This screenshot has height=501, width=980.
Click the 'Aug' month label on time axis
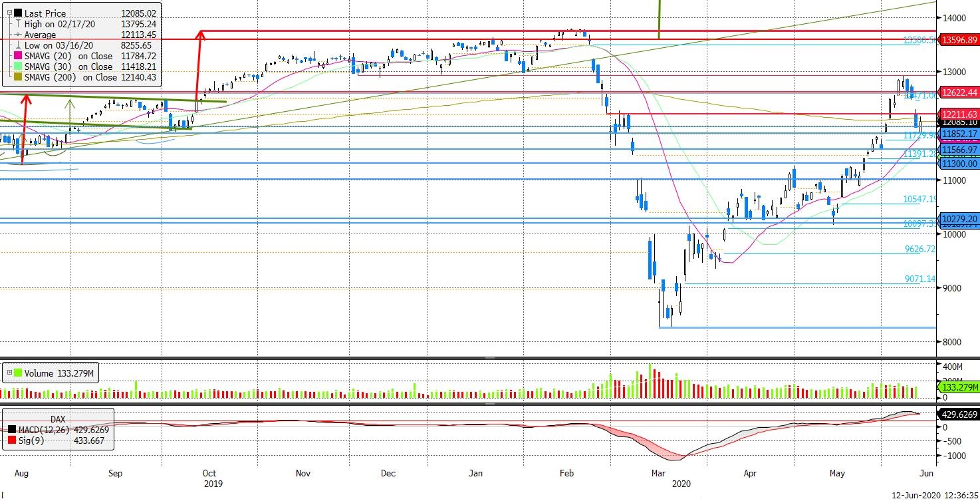click(x=21, y=474)
